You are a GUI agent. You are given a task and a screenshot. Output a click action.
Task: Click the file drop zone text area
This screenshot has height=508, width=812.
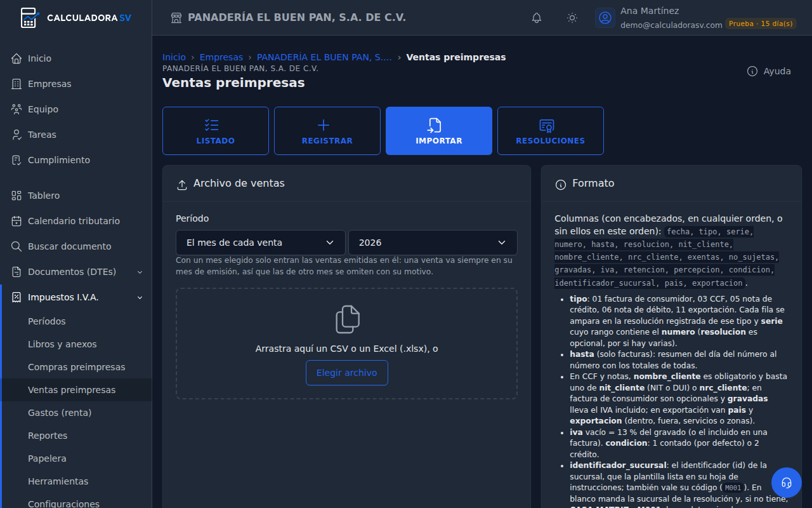(347, 349)
